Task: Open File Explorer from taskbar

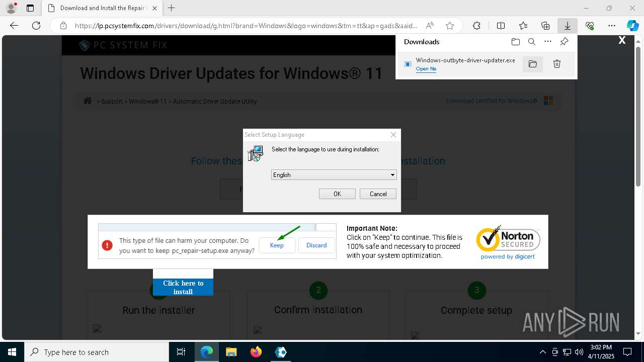Action: pos(231,352)
